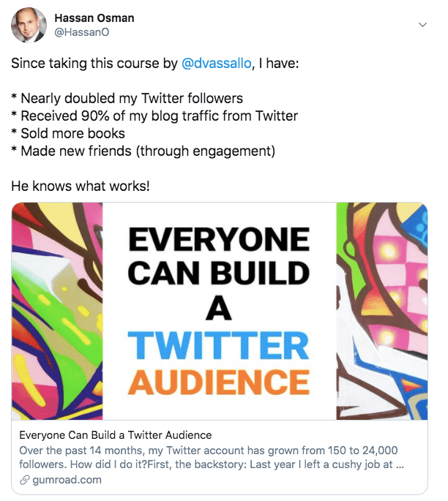448x501 pixels.
Task: Click the black "EVERYONE" heading in card image
Action: point(219,240)
